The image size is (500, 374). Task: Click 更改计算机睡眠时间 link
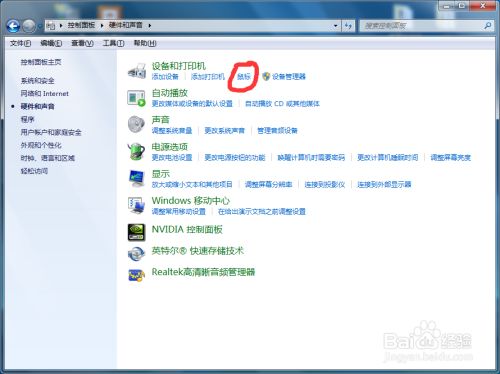coord(388,157)
